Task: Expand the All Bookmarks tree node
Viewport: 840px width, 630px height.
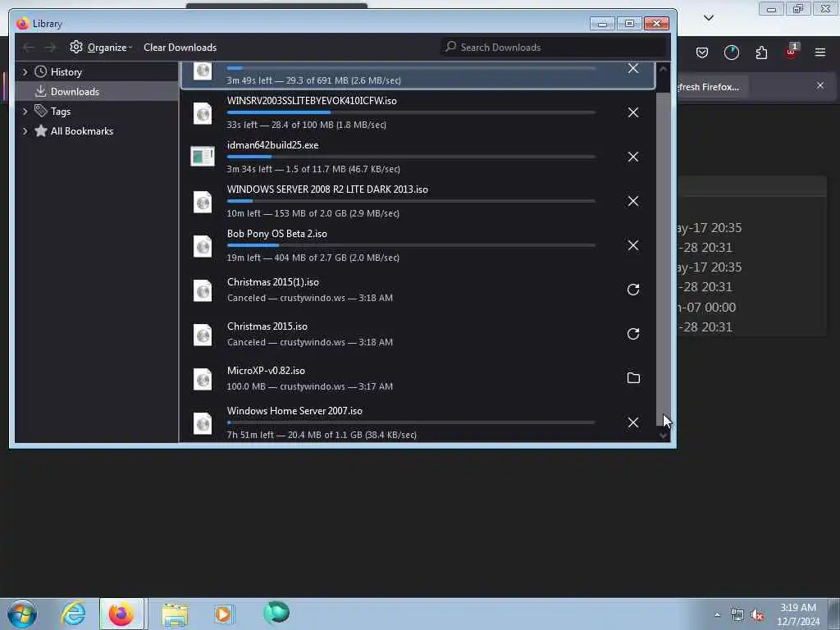Action: (25, 131)
